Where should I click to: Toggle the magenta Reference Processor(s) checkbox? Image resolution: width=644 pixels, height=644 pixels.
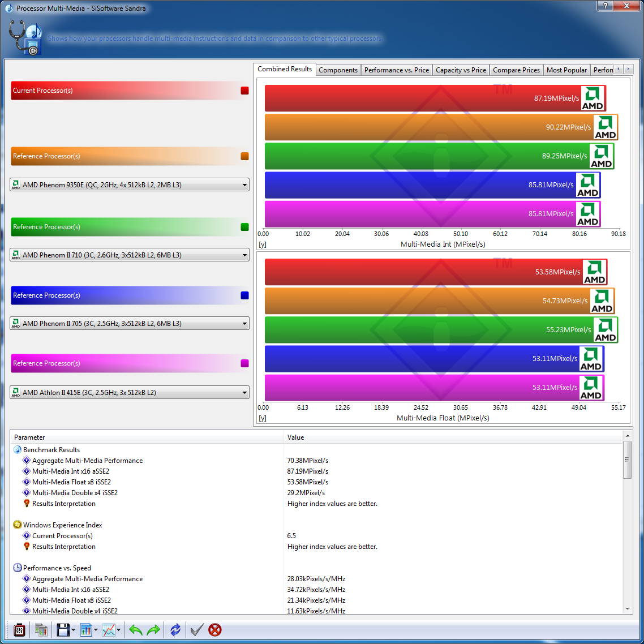[245, 363]
